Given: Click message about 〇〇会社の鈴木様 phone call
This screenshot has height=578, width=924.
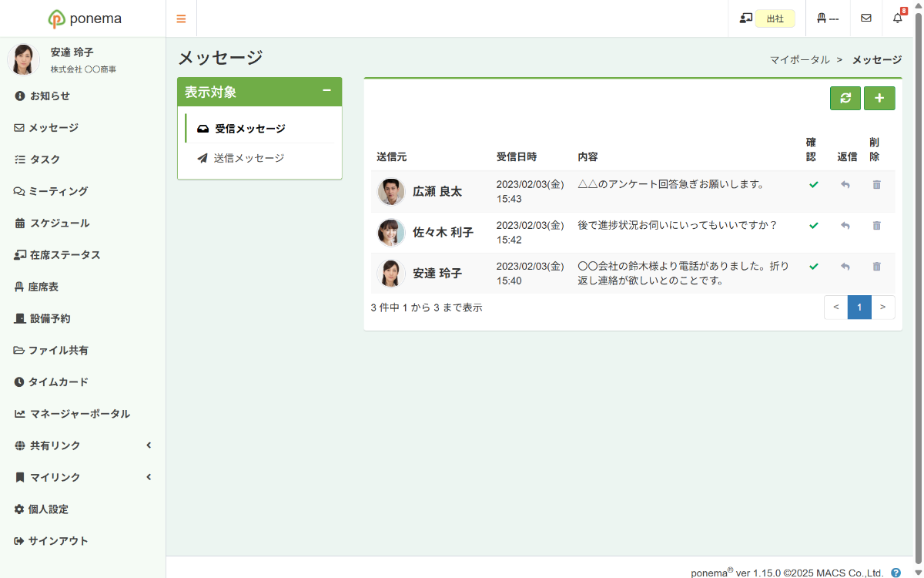Looking at the screenshot, I should (683, 273).
